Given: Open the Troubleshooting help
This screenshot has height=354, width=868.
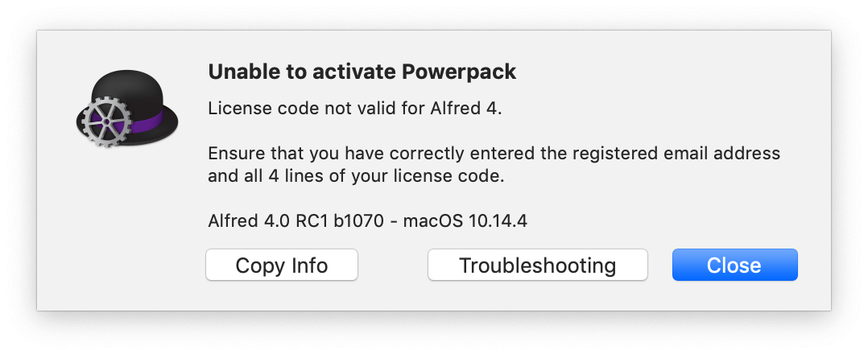Looking at the screenshot, I should (x=537, y=265).
